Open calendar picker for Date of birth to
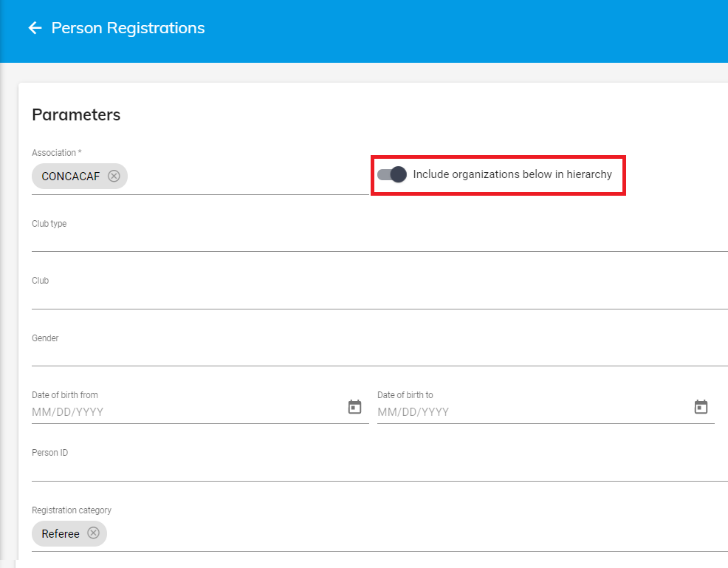 pos(701,407)
